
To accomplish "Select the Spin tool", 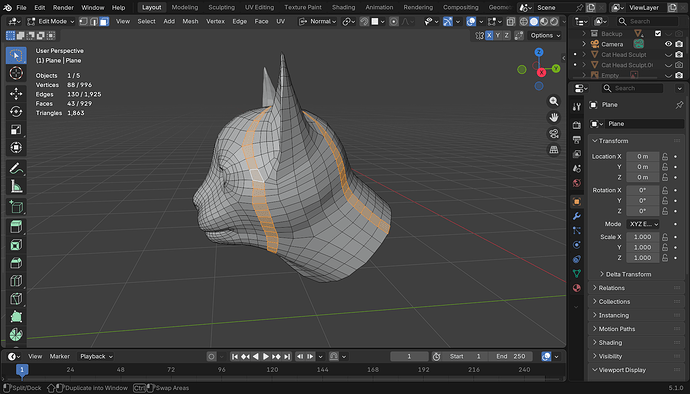I will [x=16, y=335].
